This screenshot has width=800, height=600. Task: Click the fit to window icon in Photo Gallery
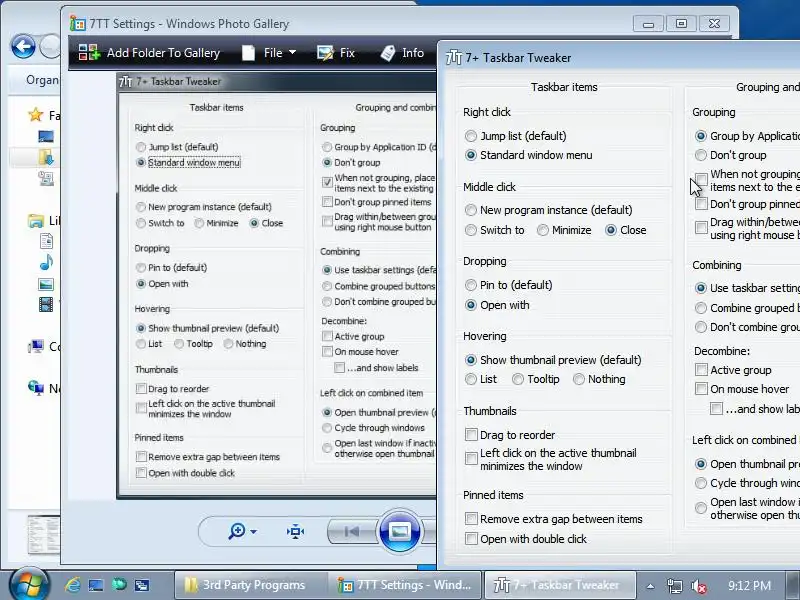(295, 532)
